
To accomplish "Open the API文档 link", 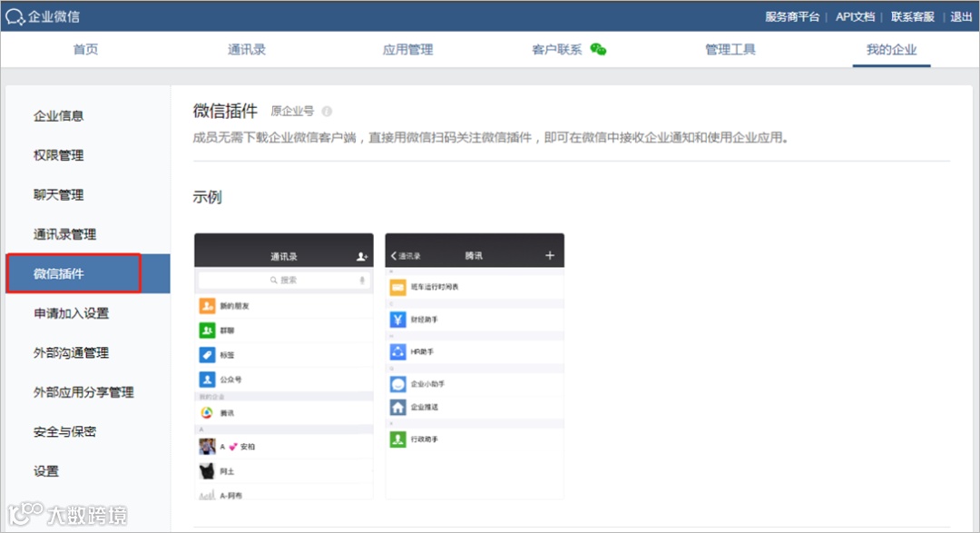I will [x=855, y=17].
